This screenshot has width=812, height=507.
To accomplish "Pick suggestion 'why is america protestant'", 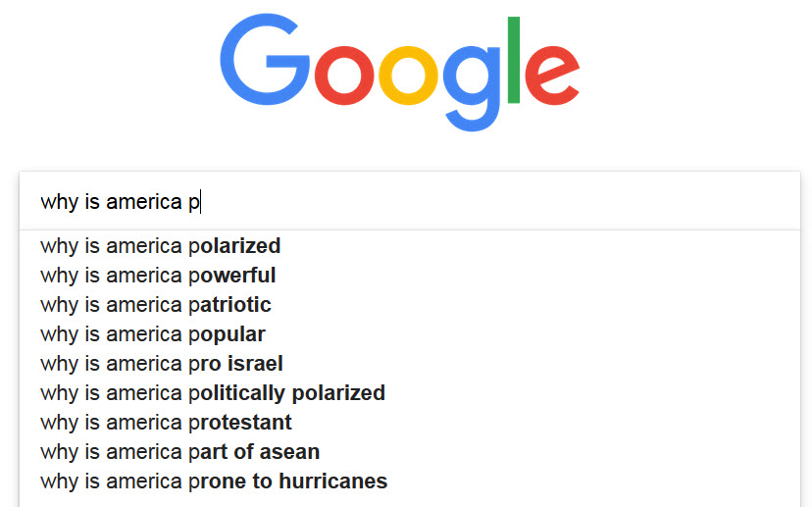I will [x=410, y=423].
